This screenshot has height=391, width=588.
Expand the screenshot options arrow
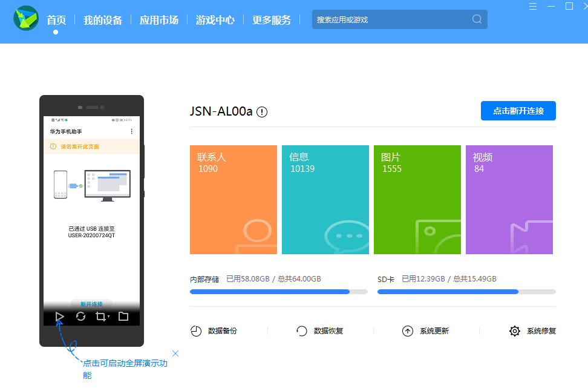coord(108,316)
